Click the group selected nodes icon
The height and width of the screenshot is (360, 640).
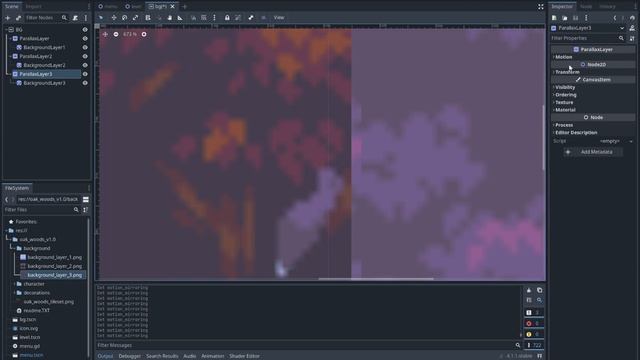coord(238,18)
